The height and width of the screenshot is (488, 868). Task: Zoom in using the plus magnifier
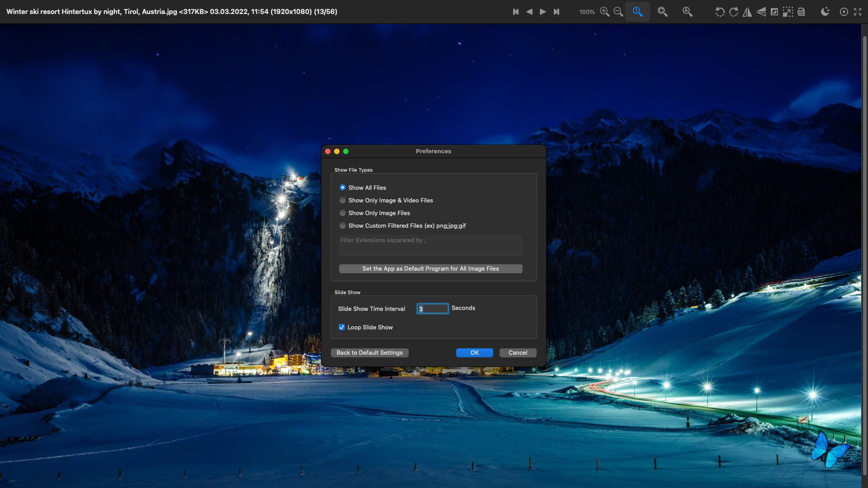click(605, 12)
